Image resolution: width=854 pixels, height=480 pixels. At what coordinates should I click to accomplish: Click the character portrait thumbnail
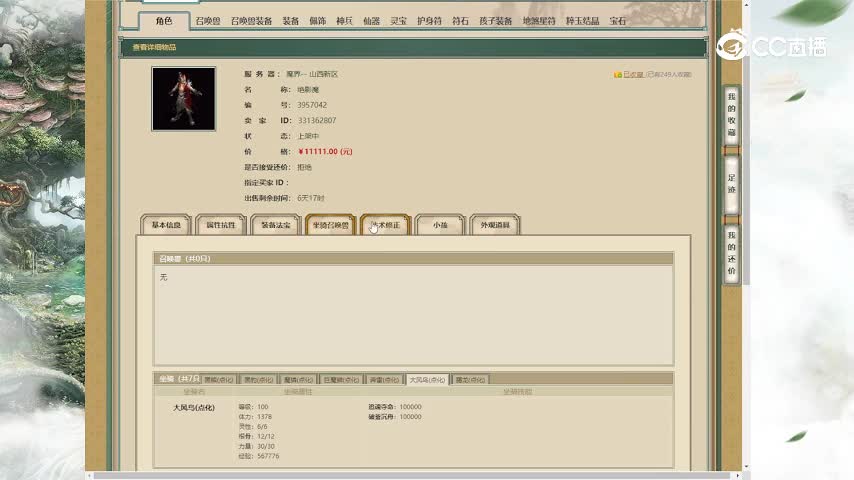pyautogui.click(x=184, y=99)
